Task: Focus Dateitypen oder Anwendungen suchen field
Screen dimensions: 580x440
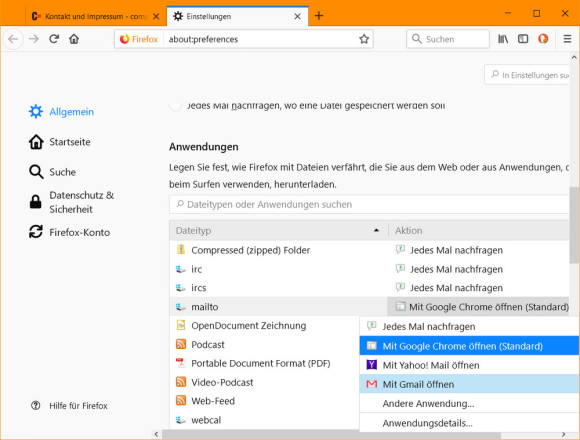Action: [369, 204]
